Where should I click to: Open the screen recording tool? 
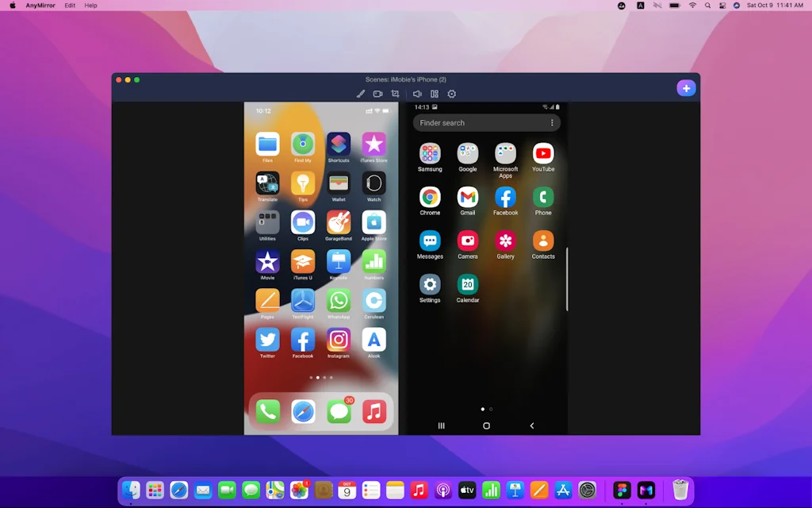tap(377, 94)
